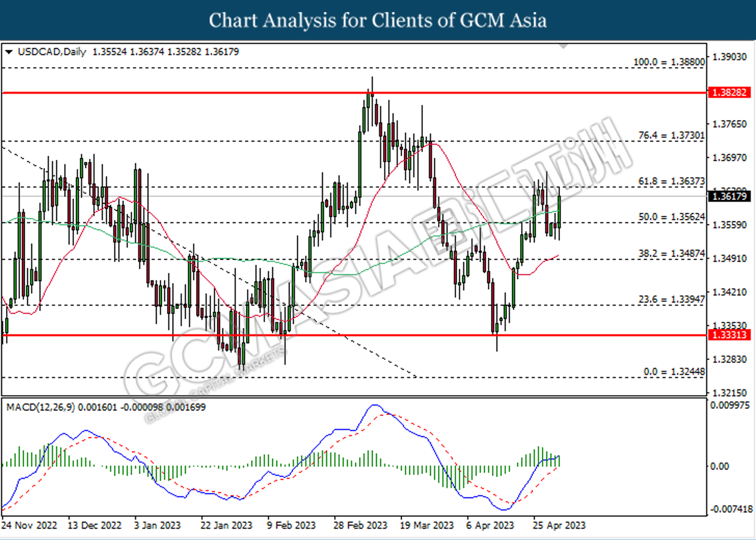Viewport: 756px width, 540px height.
Task: Select the red 1.38282 resistance price tag
Action: click(x=729, y=92)
